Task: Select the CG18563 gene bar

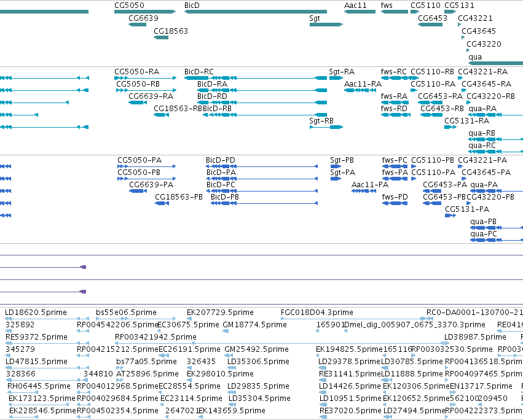Action: 161,37
